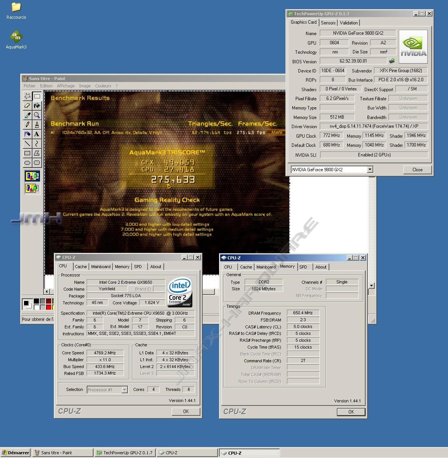
Task: Open the Fichier menu in Paint
Action: (x=29, y=86)
